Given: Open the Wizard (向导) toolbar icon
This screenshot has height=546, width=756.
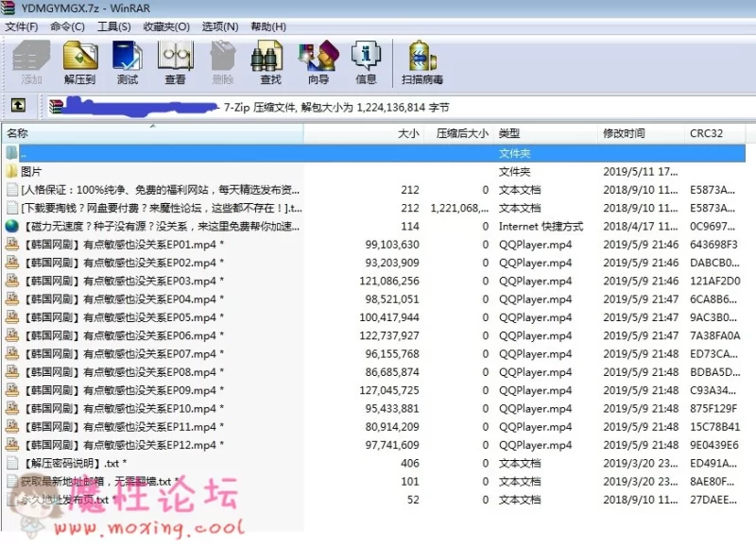Looking at the screenshot, I should (x=318, y=57).
